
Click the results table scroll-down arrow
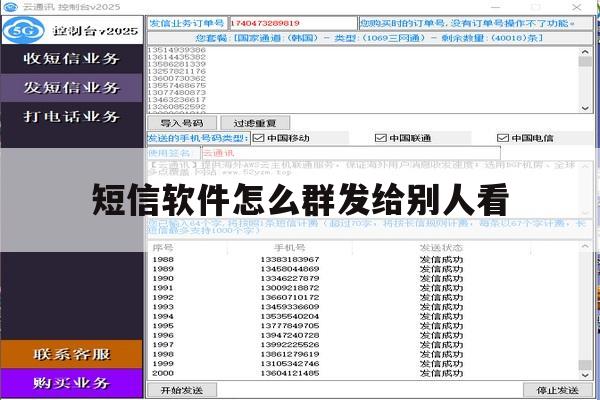pos(585,375)
